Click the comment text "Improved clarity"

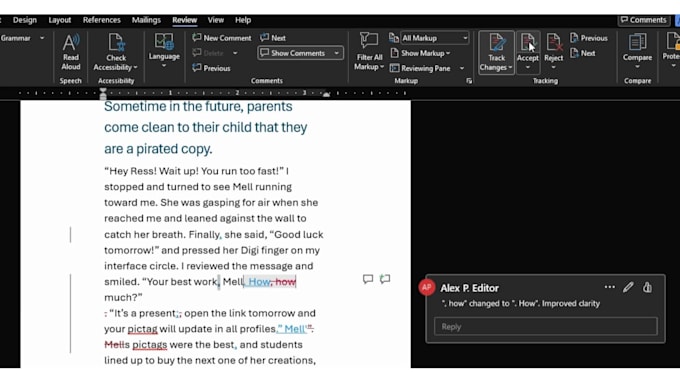click(x=571, y=304)
